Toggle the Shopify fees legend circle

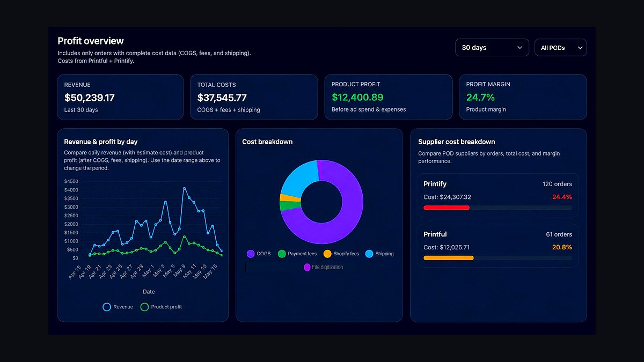327,254
